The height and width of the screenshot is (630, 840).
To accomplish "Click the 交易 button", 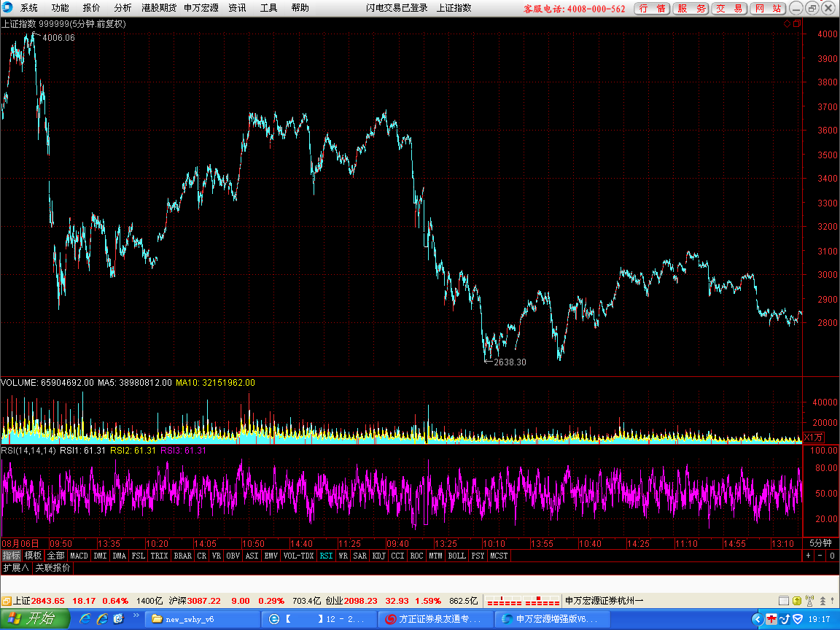I will point(730,9).
